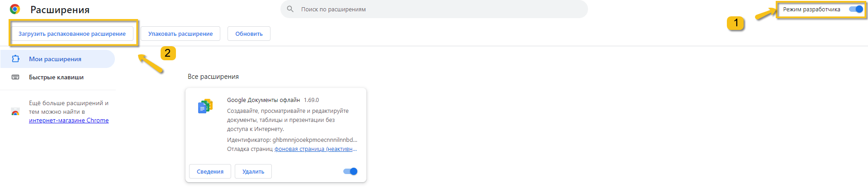Image resolution: width=868 pixels, height=189 pixels.
Task: Click the Обновить button
Action: (249, 34)
